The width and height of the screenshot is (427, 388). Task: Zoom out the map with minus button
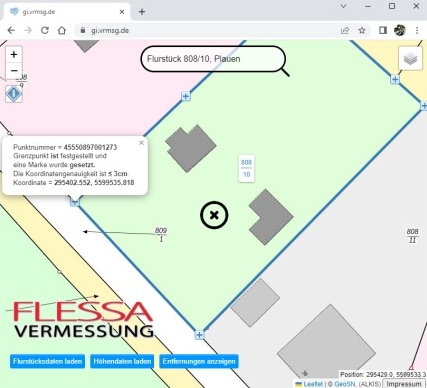(14, 70)
